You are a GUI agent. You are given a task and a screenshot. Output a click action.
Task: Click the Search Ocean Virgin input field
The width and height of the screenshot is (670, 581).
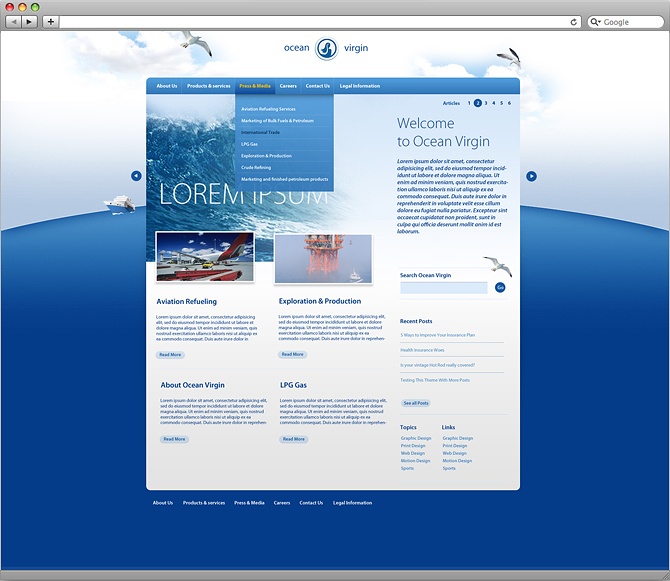pyautogui.click(x=444, y=288)
